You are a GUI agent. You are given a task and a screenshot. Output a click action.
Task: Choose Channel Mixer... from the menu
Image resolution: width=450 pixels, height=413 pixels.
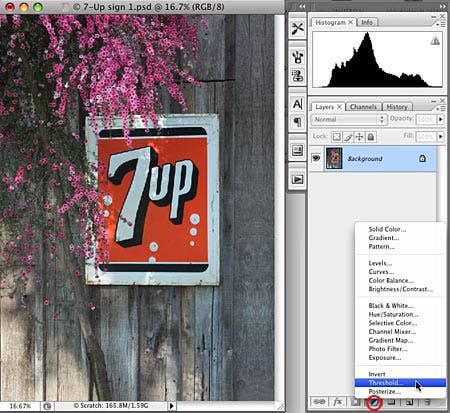[x=400, y=332]
